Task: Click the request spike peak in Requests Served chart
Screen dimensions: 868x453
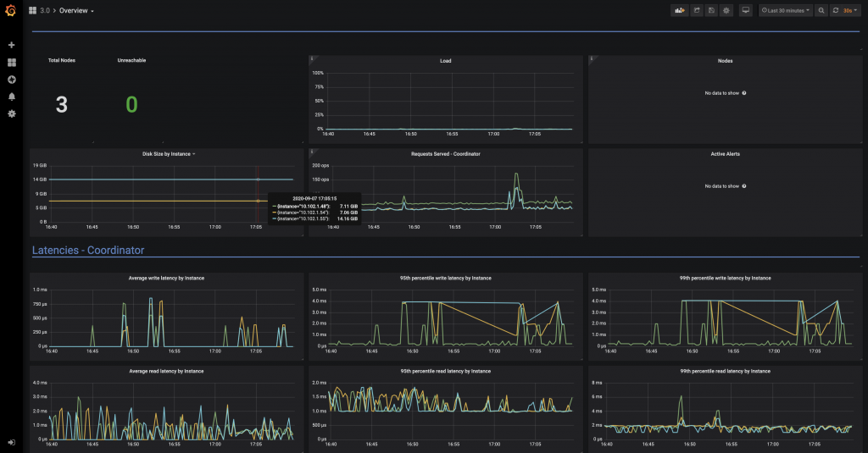Action: [516, 174]
